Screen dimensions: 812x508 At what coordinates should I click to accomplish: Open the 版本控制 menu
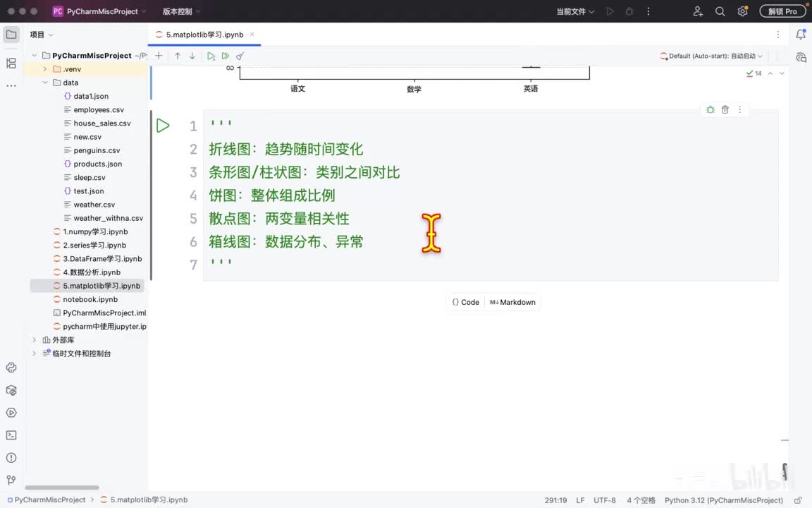tap(181, 11)
